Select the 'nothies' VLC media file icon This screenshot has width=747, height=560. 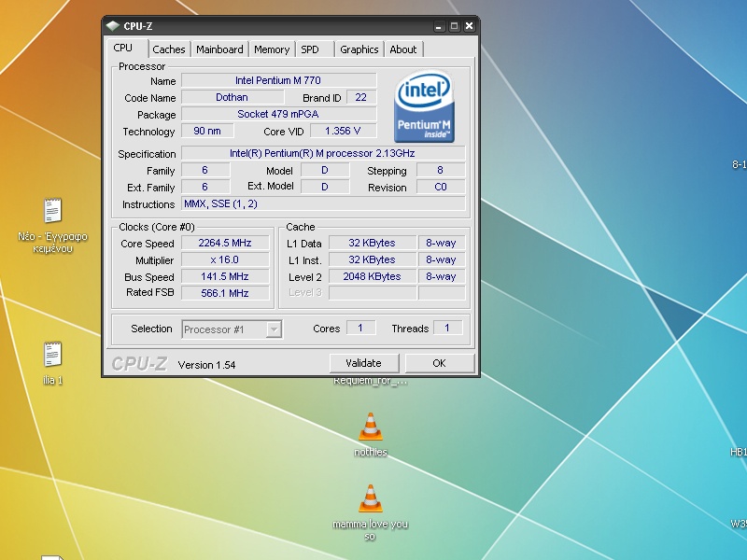371,434
